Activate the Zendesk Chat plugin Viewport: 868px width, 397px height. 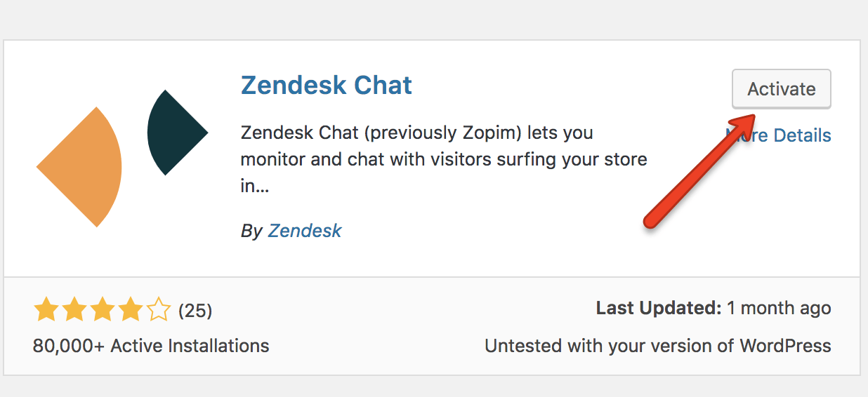[781, 89]
